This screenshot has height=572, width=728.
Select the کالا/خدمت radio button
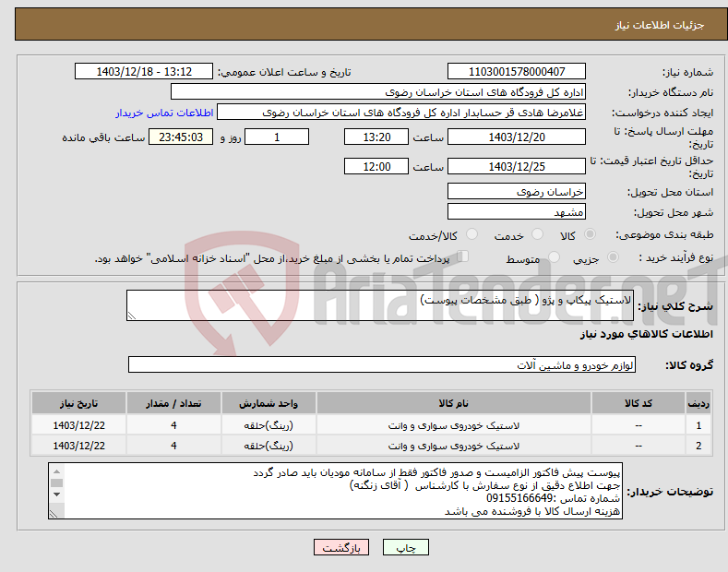click(x=471, y=234)
